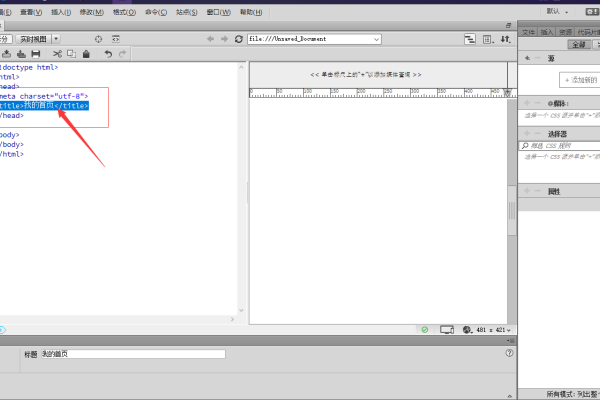600x400 pixels.
Task: Click the inspect crosshair icon
Action: (x=98, y=39)
